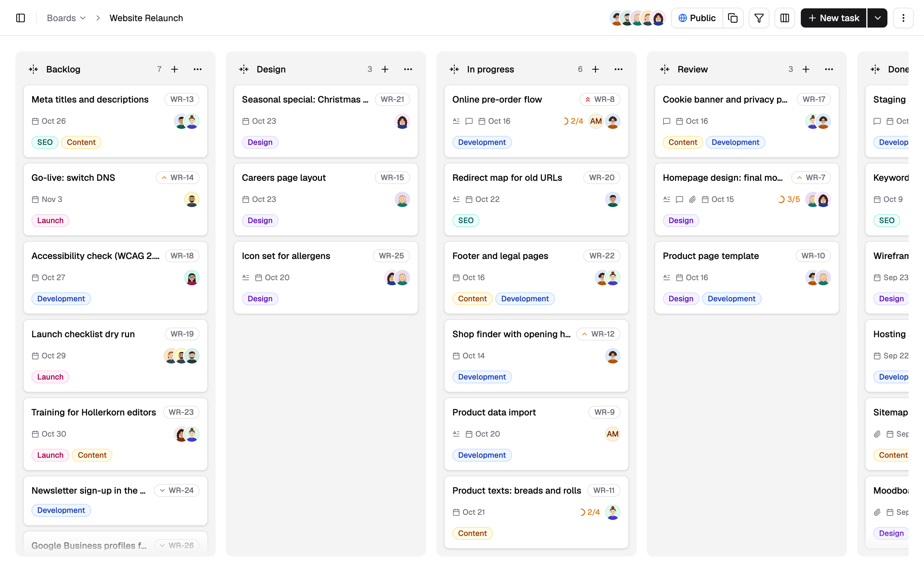Open the Online pre-order flow card
The height and width of the screenshot is (577, 924).
tap(536, 121)
